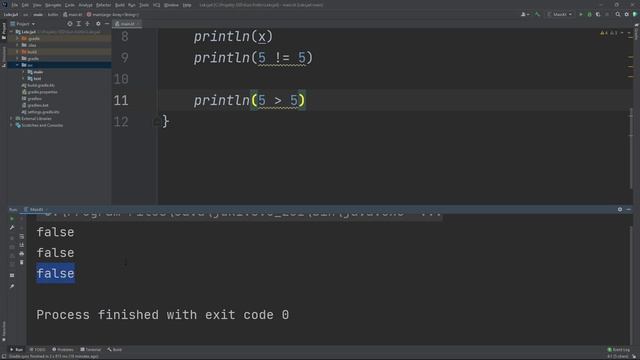Expand the .gradle folder in tree
Image resolution: width=640 pixels, height=360 pixels.
[18, 38]
